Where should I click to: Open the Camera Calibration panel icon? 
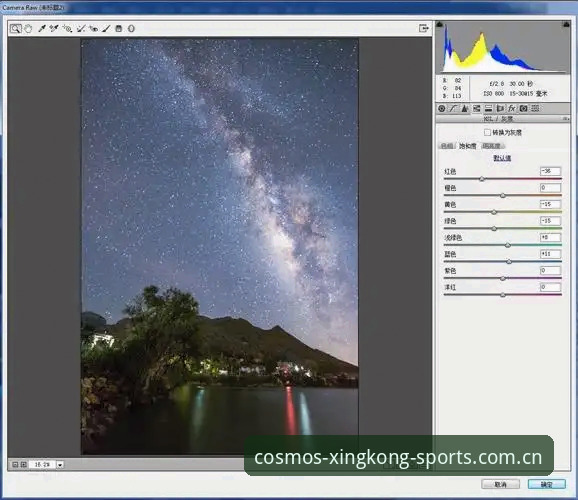[523, 108]
